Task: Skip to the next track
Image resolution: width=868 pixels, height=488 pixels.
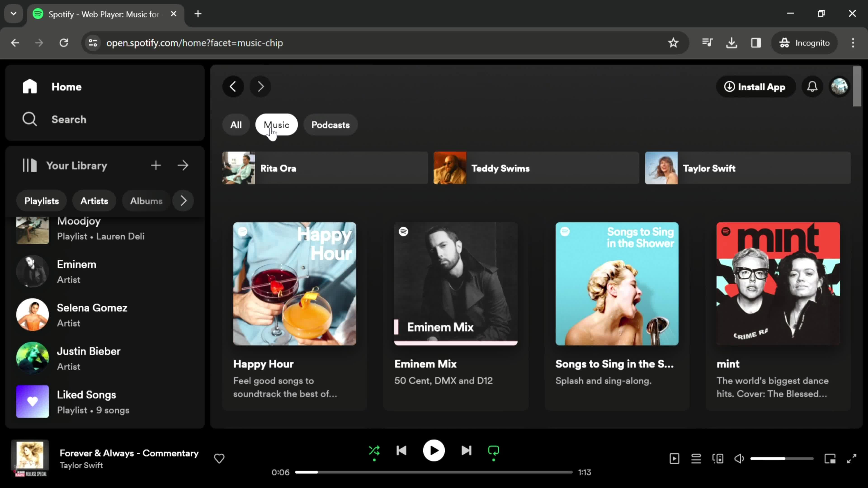Action: 466,450
